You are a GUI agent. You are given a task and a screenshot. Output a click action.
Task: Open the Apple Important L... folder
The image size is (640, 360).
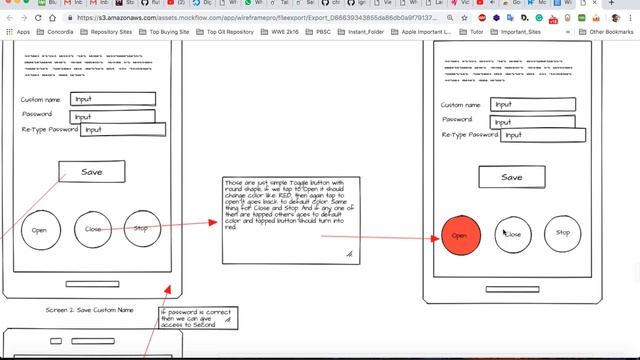421,32
